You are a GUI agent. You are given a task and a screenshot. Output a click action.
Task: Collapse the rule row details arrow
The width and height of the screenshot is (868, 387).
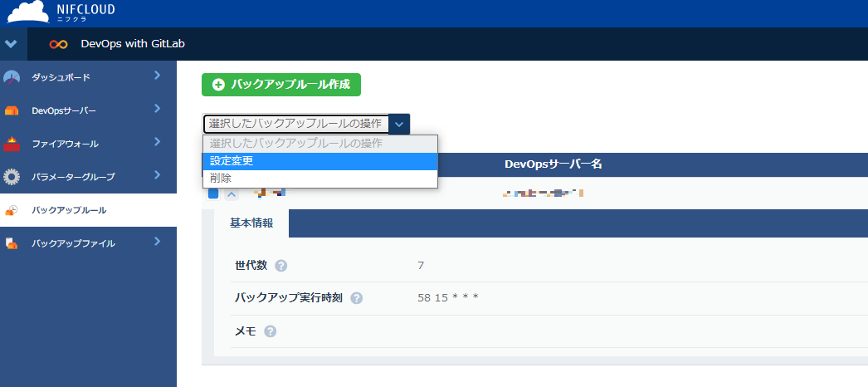point(232,193)
